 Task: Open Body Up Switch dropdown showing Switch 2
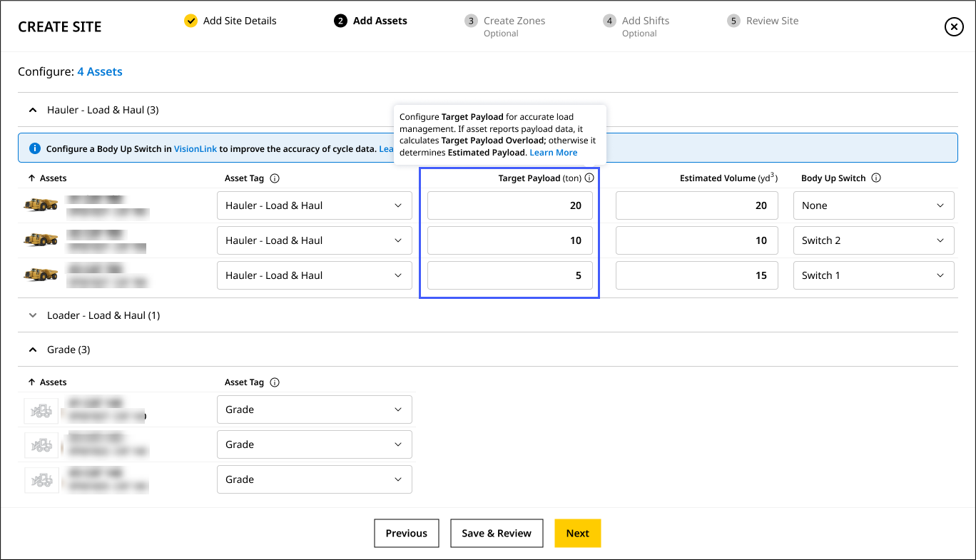tap(873, 240)
